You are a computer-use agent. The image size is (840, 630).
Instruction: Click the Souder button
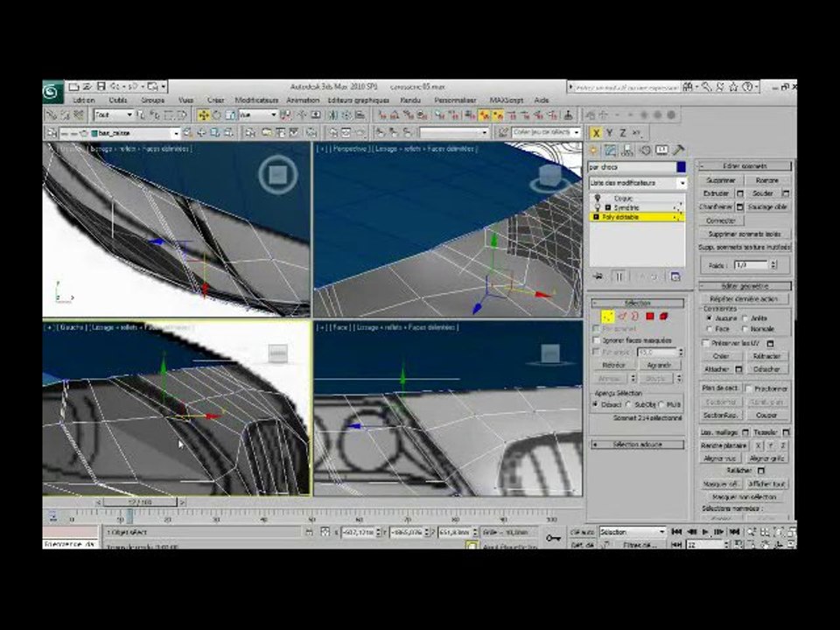pos(762,193)
